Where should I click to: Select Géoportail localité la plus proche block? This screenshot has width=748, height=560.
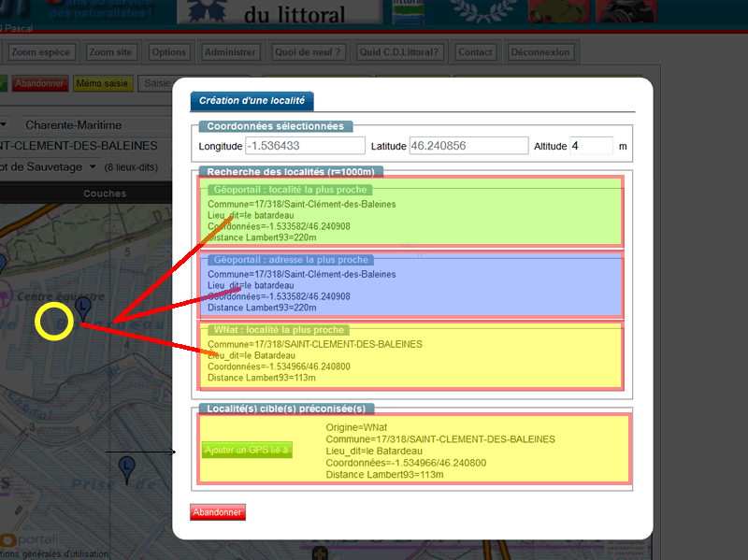[411, 212]
